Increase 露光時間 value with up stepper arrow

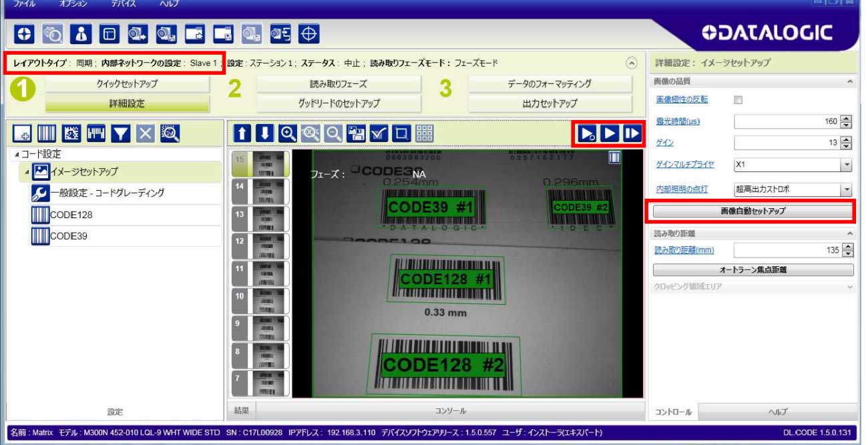(x=847, y=118)
